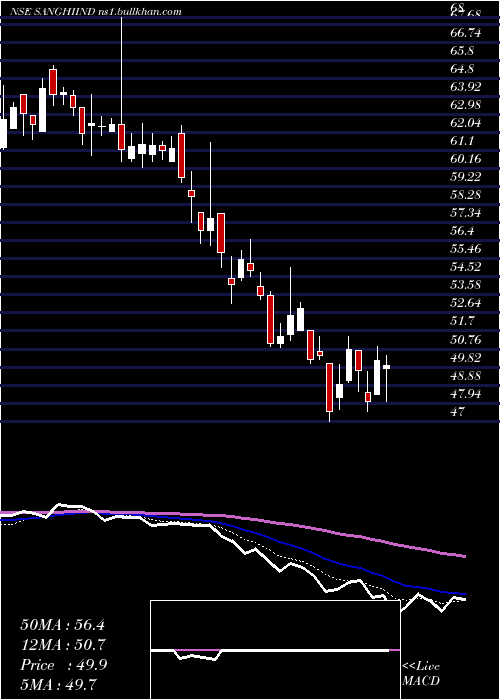
Task: Click the 54.52 price axis label
Action: (466, 267)
